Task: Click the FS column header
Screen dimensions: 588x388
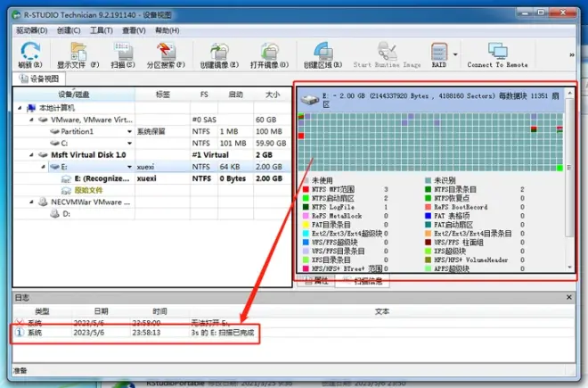Action: pos(204,95)
